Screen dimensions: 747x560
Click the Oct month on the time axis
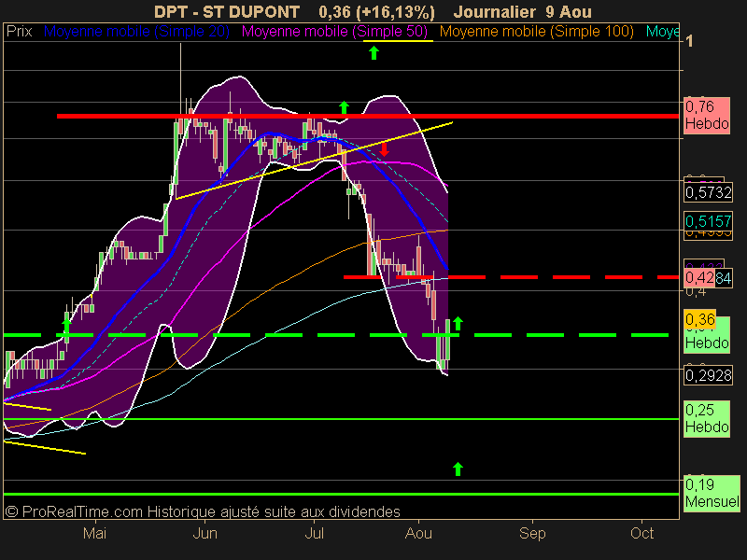pyautogui.click(x=641, y=533)
